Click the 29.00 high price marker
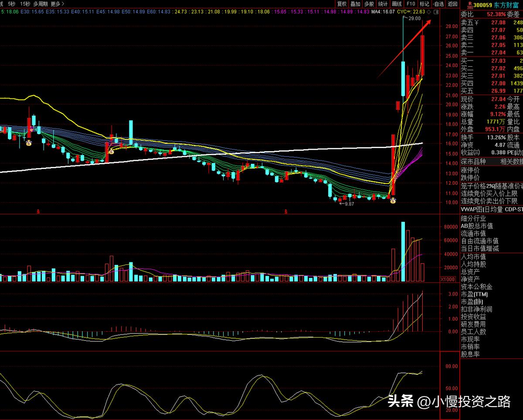Image resolution: width=523 pixels, height=420 pixels. click(414, 19)
